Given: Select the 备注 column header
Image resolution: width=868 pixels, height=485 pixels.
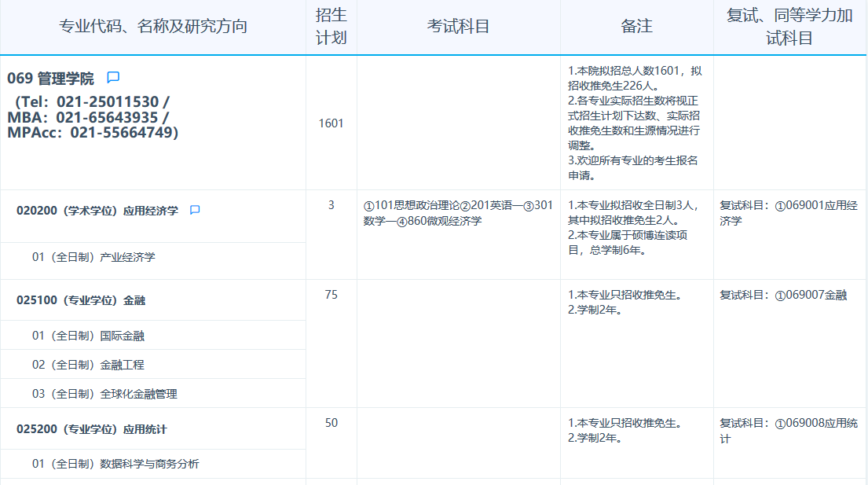Looking at the screenshot, I should click(635, 24).
